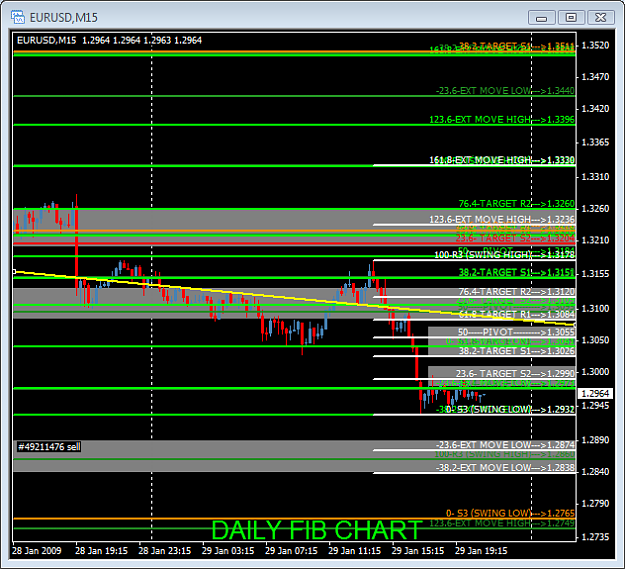
Task: Select the 0-S3 (SWING LOW) 1.2932 label
Action: pos(510,410)
